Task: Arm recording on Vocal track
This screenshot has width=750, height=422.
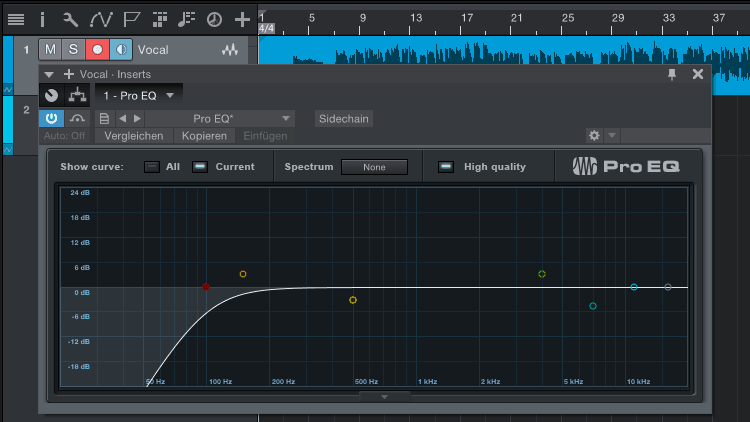Action: (x=97, y=49)
